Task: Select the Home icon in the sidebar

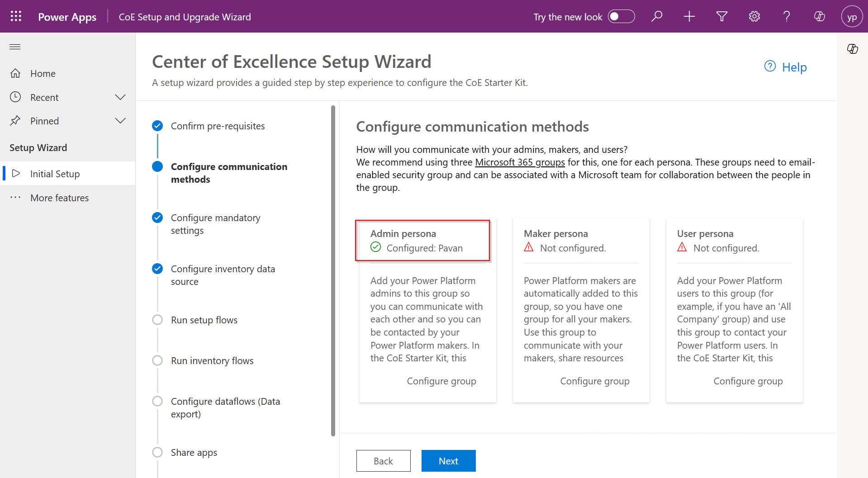Action: point(16,73)
